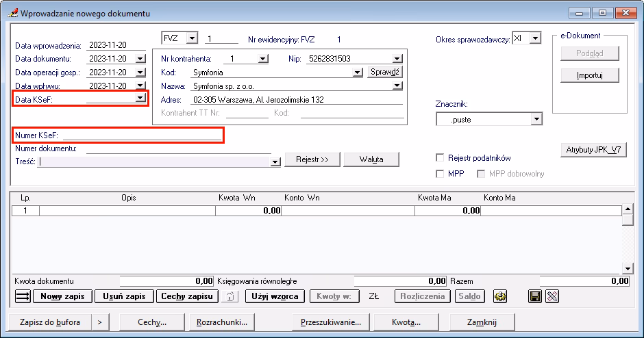Click the arrows icon left of Nowy zapis
The height and width of the screenshot is (338, 644).
click(x=23, y=296)
